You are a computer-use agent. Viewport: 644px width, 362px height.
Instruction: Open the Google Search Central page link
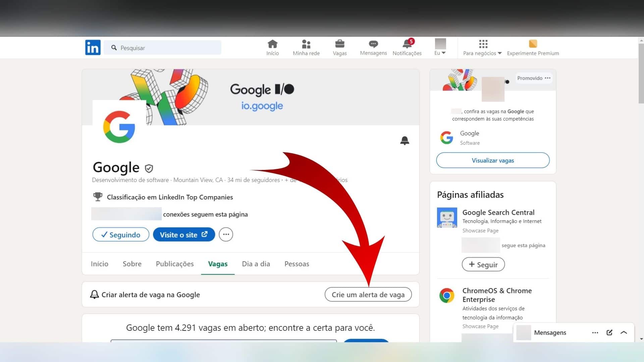(498, 212)
